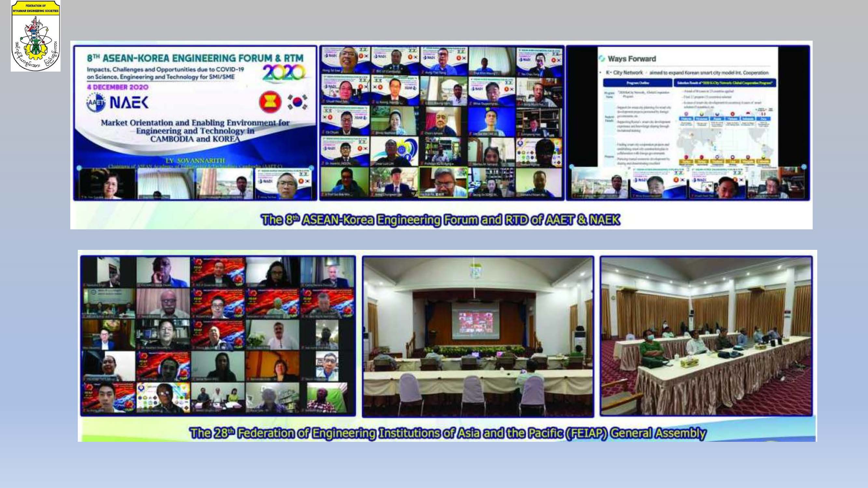Click the highlighted speaker tile with yellow border
Screen dimensions: 868x488
pos(443,182)
